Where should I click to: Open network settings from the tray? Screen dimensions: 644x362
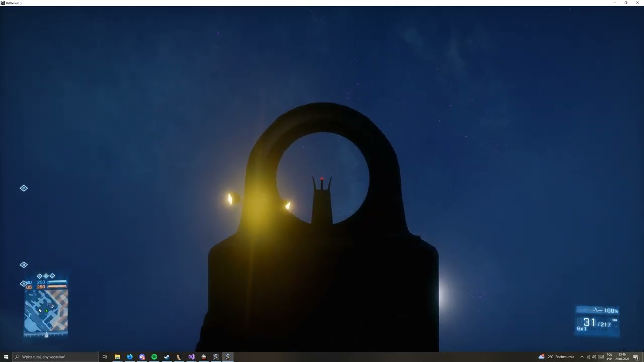coord(588,357)
